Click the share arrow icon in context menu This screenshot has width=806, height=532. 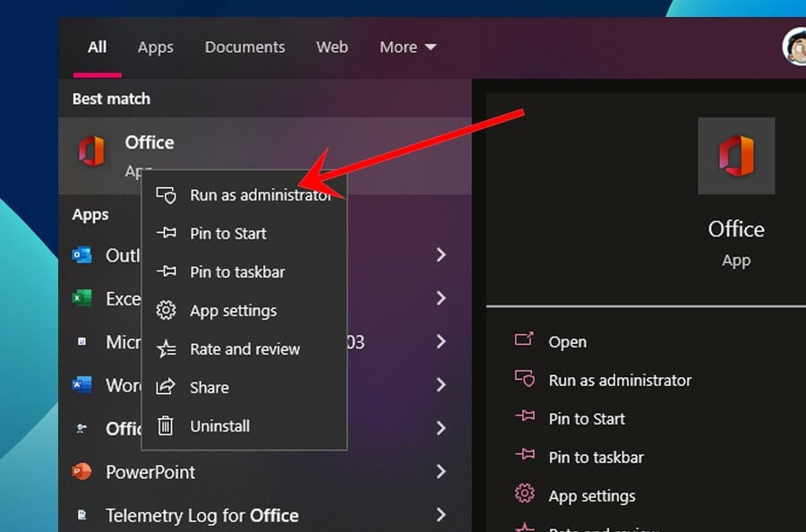[x=166, y=387]
